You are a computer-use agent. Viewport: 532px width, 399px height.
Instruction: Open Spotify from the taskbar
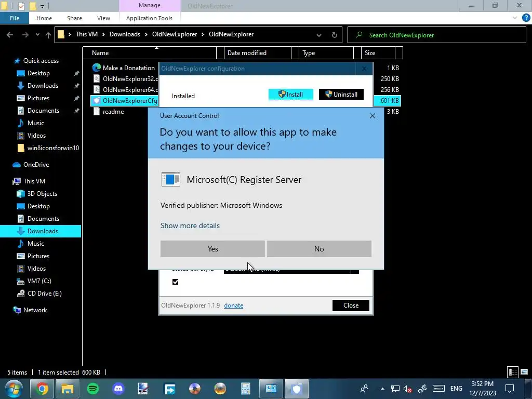pos(93,389)
